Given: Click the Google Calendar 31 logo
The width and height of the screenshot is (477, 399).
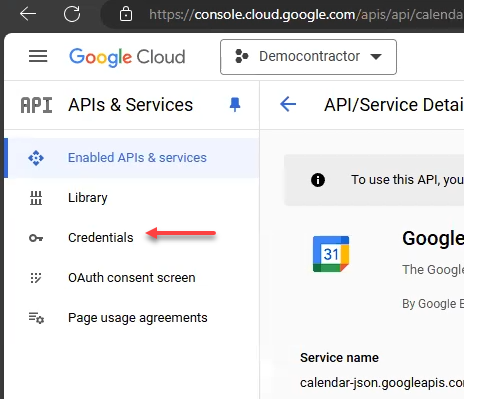Looking at the screenshot, I should click(x=331, y=254).
